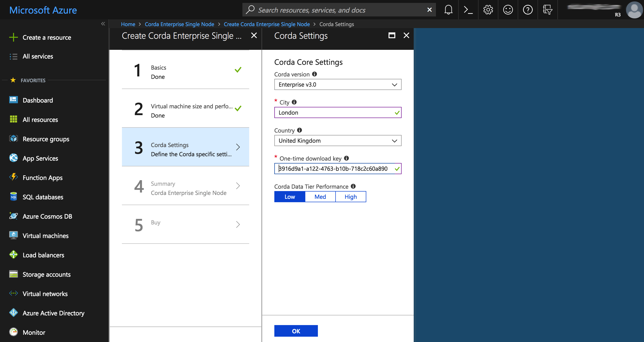The height and width of the screenshot is (342, 644).
Task: Click the All resources grid icon
Action: click(x=14, y=119)
